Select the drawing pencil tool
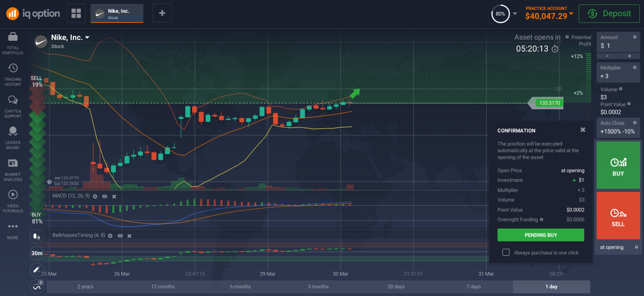644x296 pixels. [37, 270]
